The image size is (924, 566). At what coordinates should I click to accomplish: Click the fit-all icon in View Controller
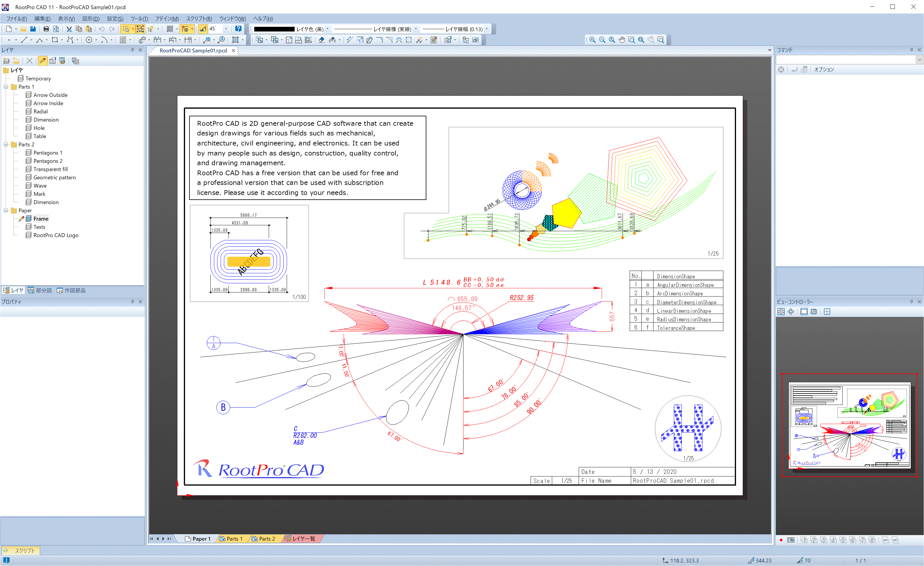[781, 312]
